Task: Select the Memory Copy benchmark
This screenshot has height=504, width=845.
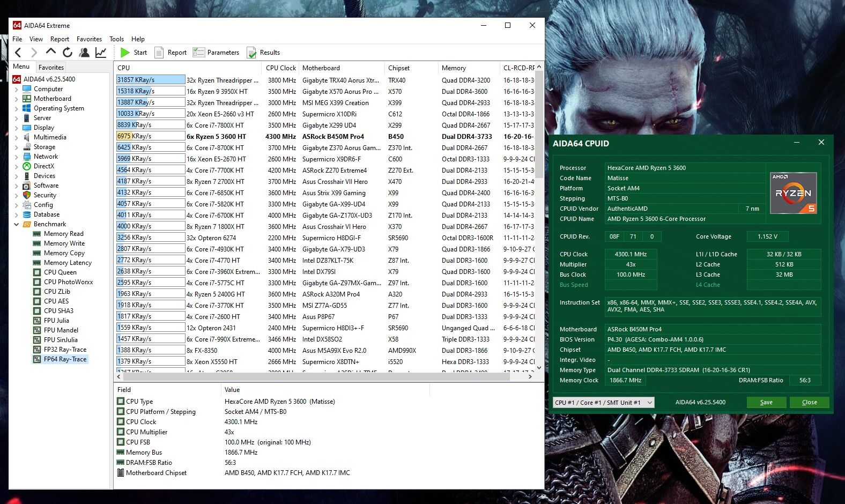Action: click(x=58, y=253)
